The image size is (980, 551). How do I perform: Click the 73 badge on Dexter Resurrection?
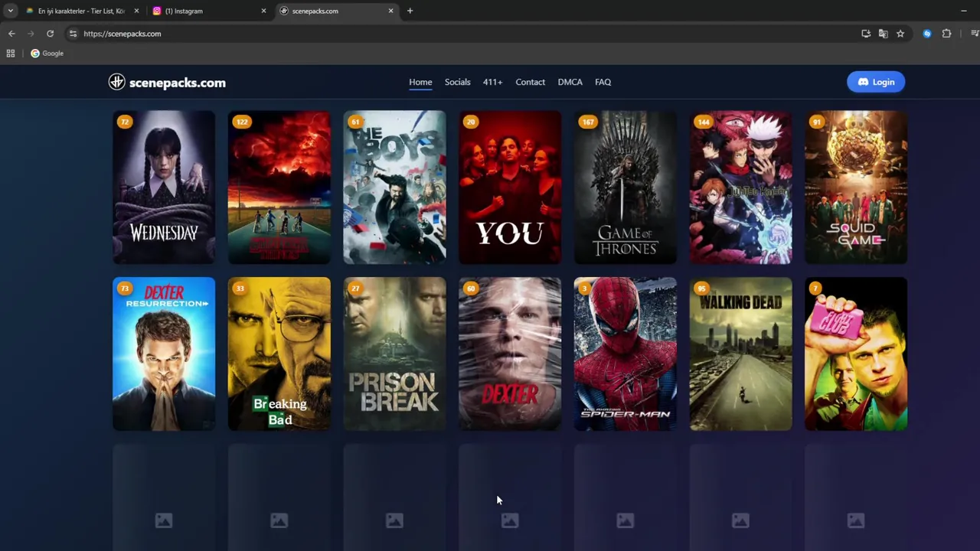point(125,289)
